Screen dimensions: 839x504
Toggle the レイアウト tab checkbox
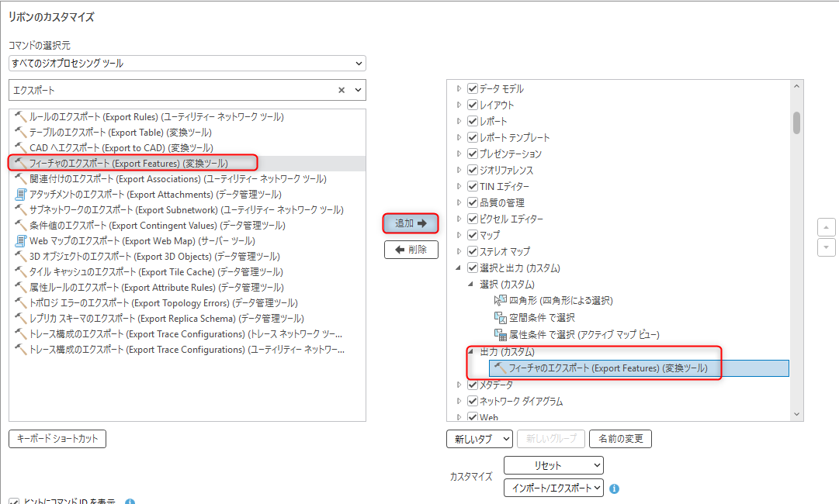point(472,105)
